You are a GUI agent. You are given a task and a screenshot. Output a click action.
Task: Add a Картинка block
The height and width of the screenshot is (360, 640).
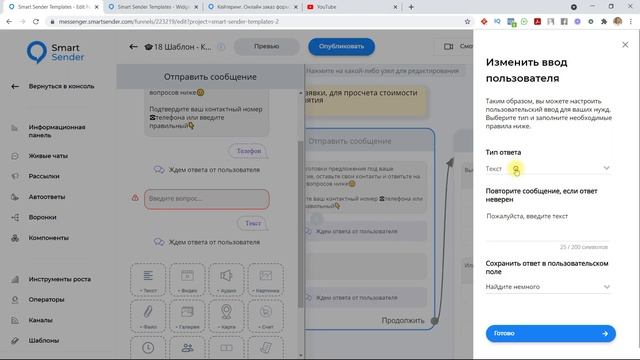[266, 280]
